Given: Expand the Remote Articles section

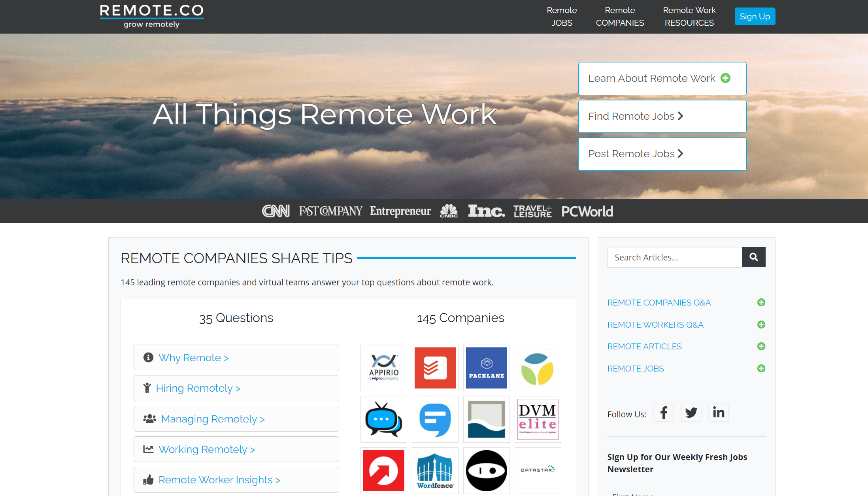Looking at the screenshot, I should point(761,347).
